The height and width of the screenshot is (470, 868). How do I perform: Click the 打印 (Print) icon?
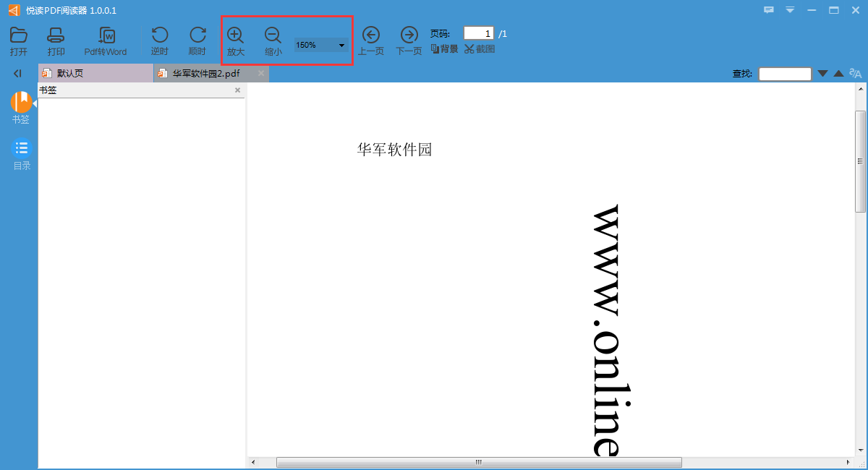coord(56,35)
